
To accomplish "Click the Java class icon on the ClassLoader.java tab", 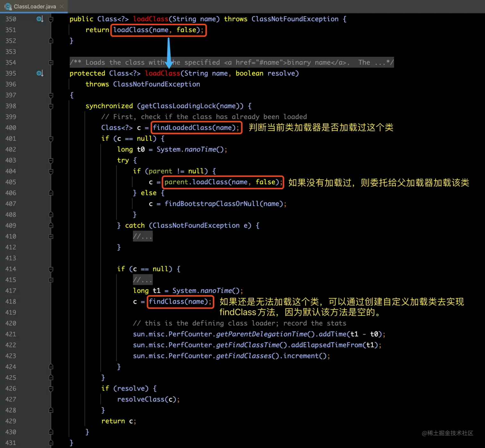I will (x=8, y=6).
